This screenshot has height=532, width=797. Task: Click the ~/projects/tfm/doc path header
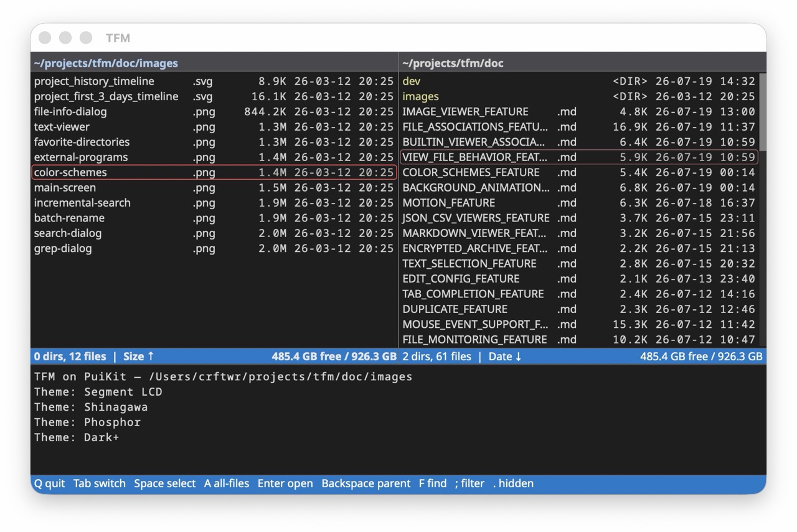pyautogui.click(x=453, y=63)
